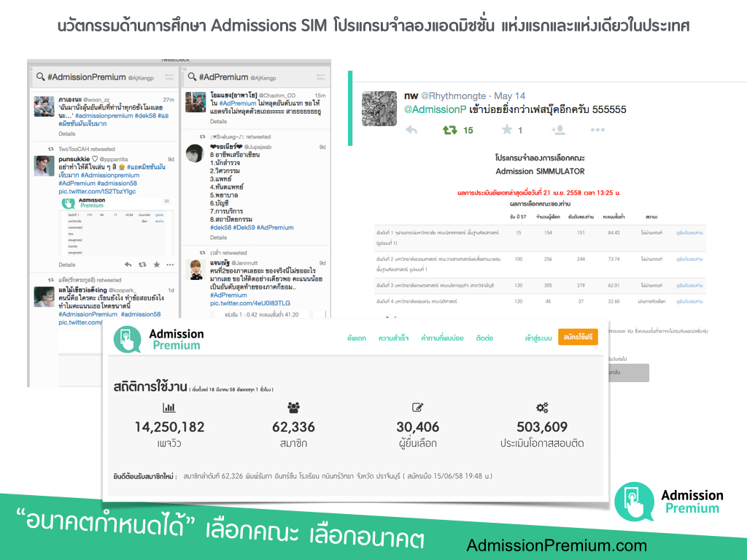Click ดูอันดับของท่าน link for อันดับที่ 4
This screenshot has width=747, height=560.
(689, 301)
